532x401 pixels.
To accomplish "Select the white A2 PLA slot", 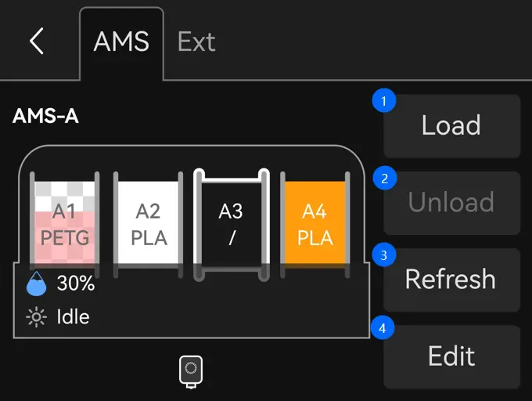I will point(148,224).
